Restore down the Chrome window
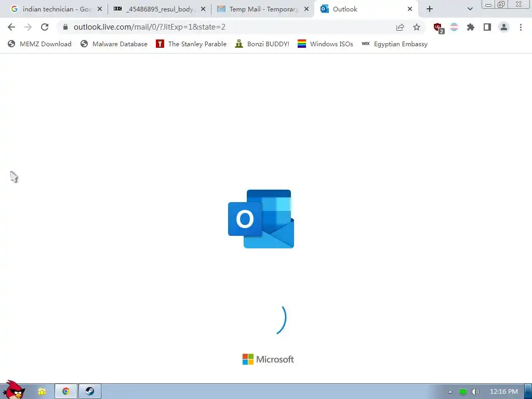 coord(501,4)
